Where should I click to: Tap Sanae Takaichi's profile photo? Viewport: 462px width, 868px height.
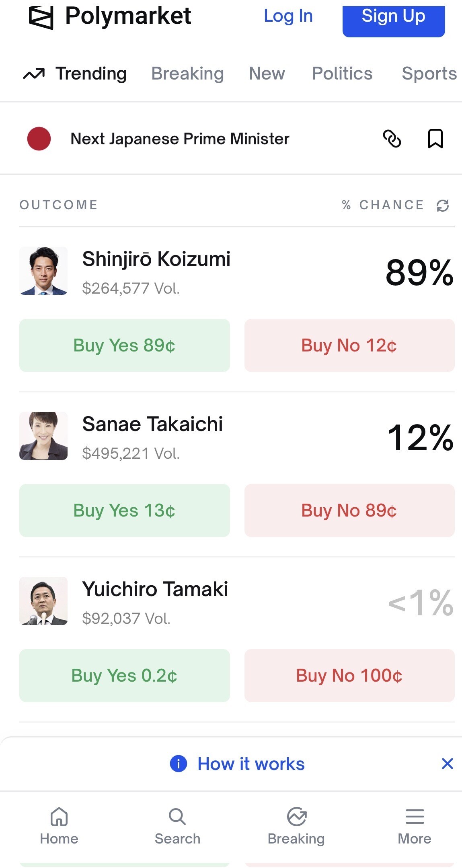(43, 436)
